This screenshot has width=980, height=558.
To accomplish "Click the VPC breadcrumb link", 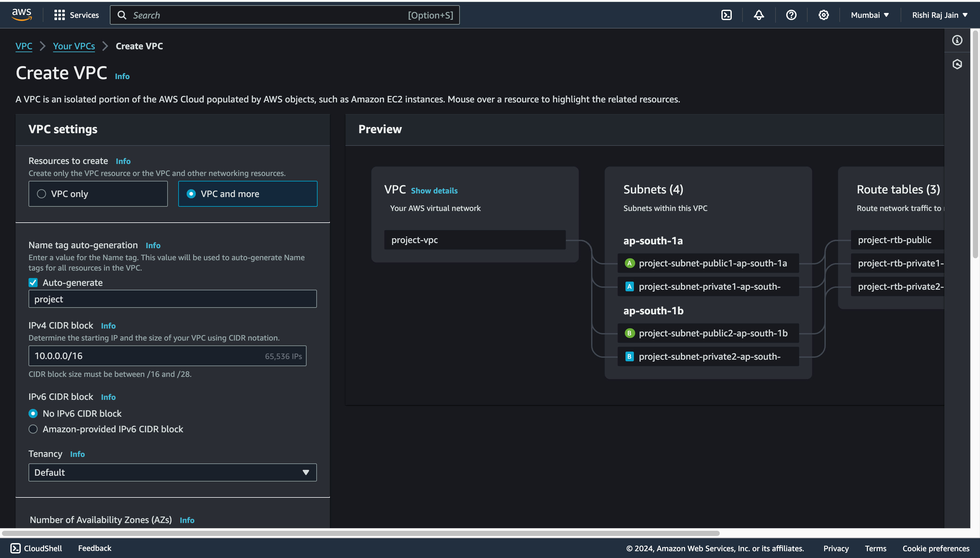I will 24,46.
